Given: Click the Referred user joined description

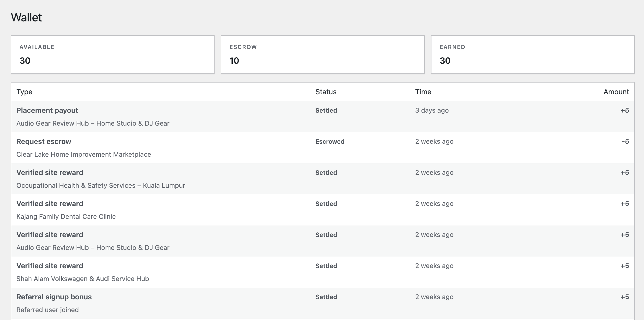Looking at the screenshot, I should (x=47, y=310).
